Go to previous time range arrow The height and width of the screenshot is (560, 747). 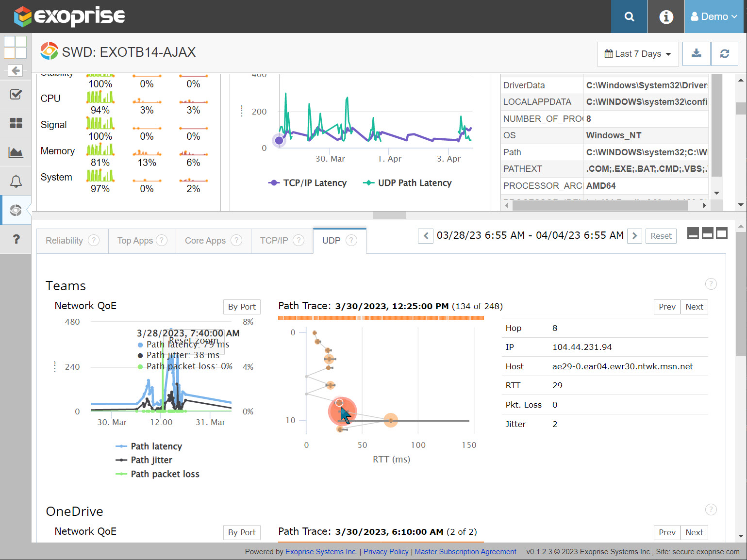426,236
